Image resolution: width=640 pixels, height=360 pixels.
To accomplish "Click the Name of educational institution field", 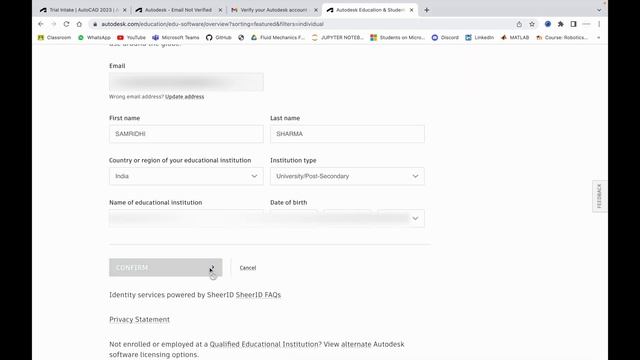I will (186, 218).
